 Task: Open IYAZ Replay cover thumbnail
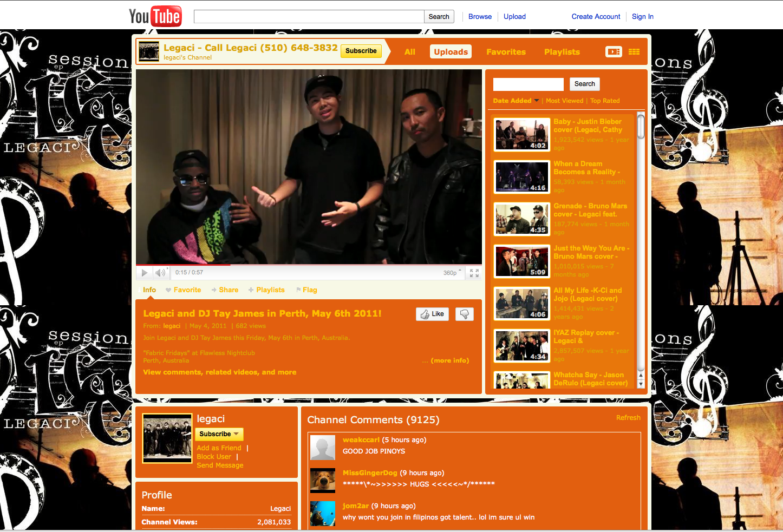[x=522, y=345]
